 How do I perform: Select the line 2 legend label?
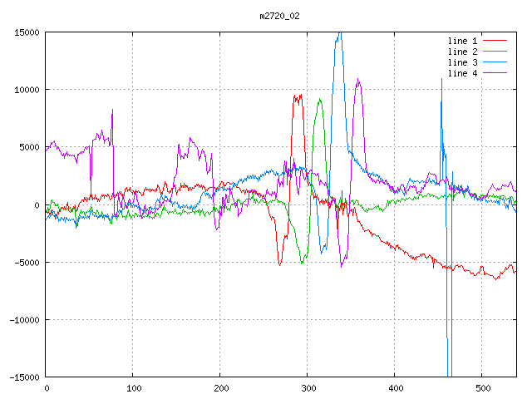(x=463, y=52)
